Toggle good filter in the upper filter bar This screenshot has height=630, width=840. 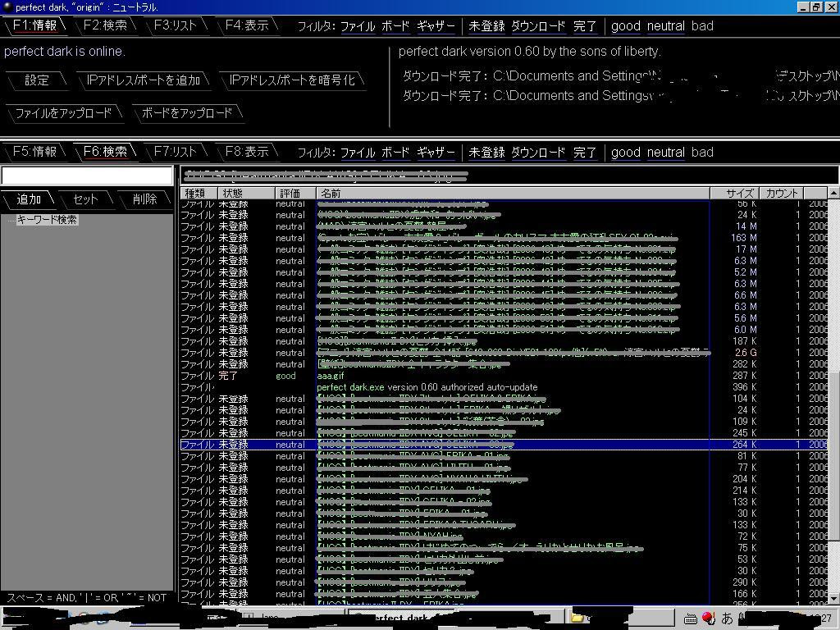click(x=626, y=26)
